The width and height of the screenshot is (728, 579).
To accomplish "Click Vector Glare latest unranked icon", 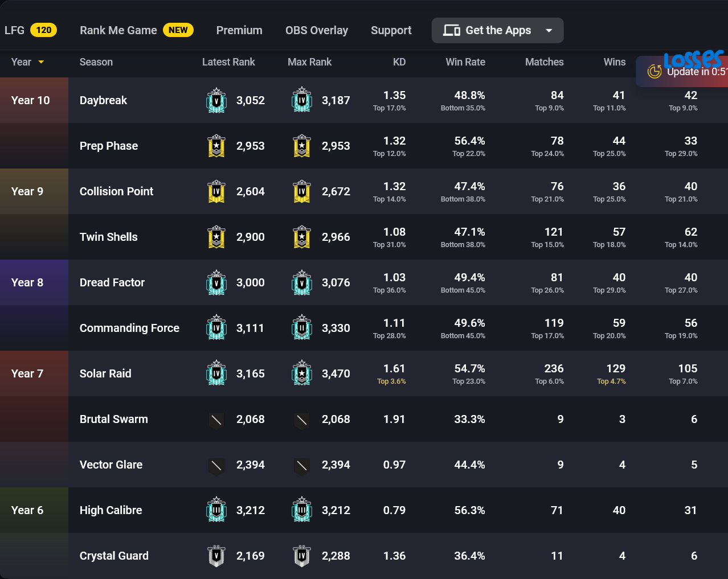I will pos(216,466).
